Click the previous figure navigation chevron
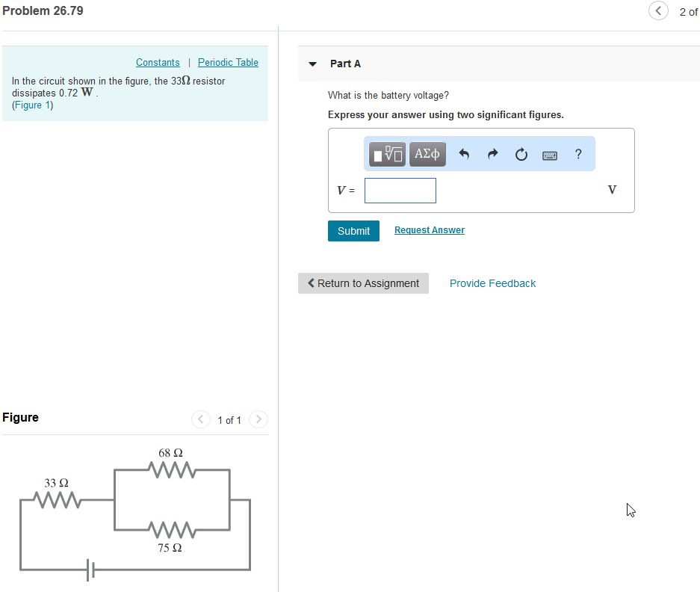700x592 pixels. pos(200,419)
